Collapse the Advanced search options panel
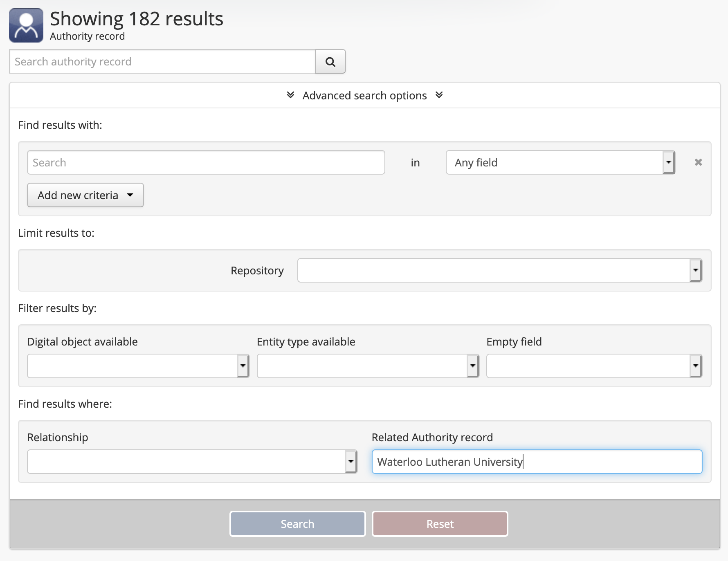Viewport: 728px width, 561px height. (364, 95)
